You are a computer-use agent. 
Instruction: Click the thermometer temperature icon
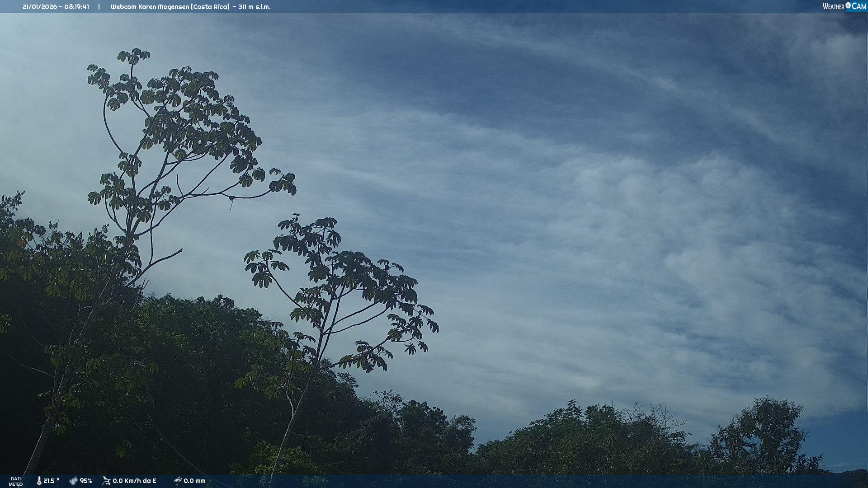[x=39, y=481]
